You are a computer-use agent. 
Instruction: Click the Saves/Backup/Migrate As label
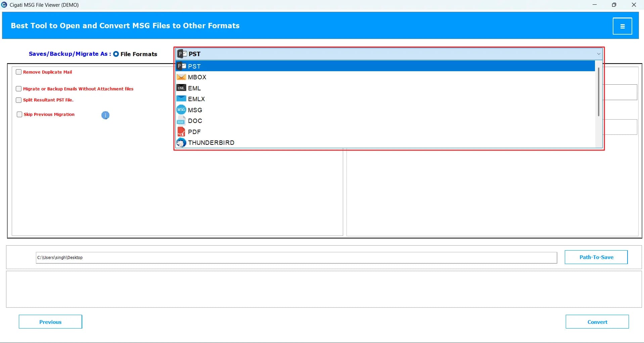click(70, 54)
